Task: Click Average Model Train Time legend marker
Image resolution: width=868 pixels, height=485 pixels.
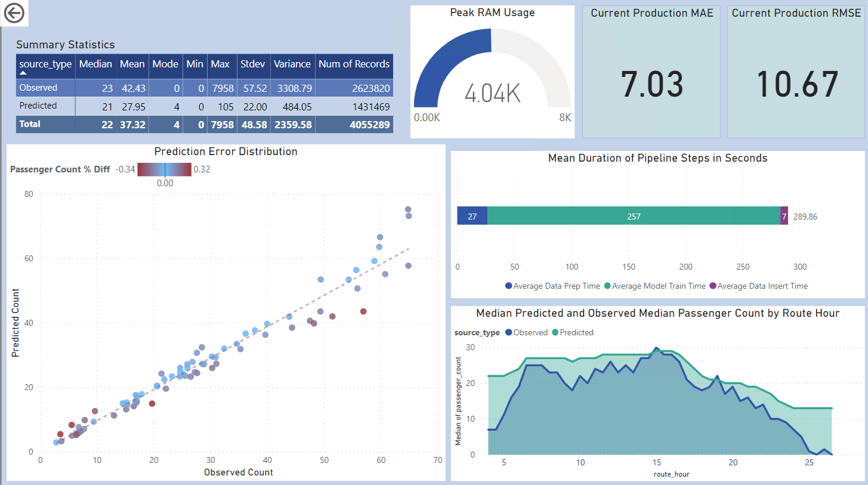Action: (x=607, y=286)
